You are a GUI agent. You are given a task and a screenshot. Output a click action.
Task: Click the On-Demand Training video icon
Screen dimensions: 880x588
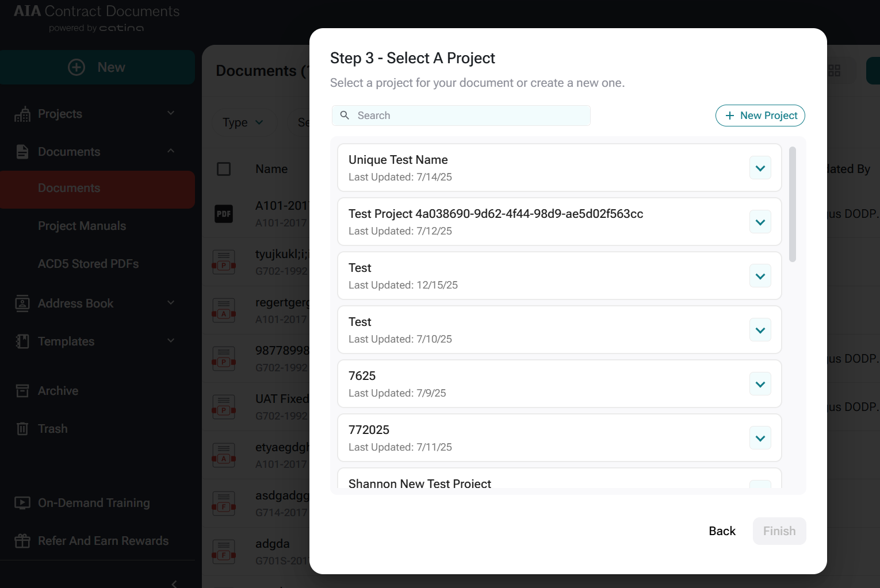tap(22, 503)
